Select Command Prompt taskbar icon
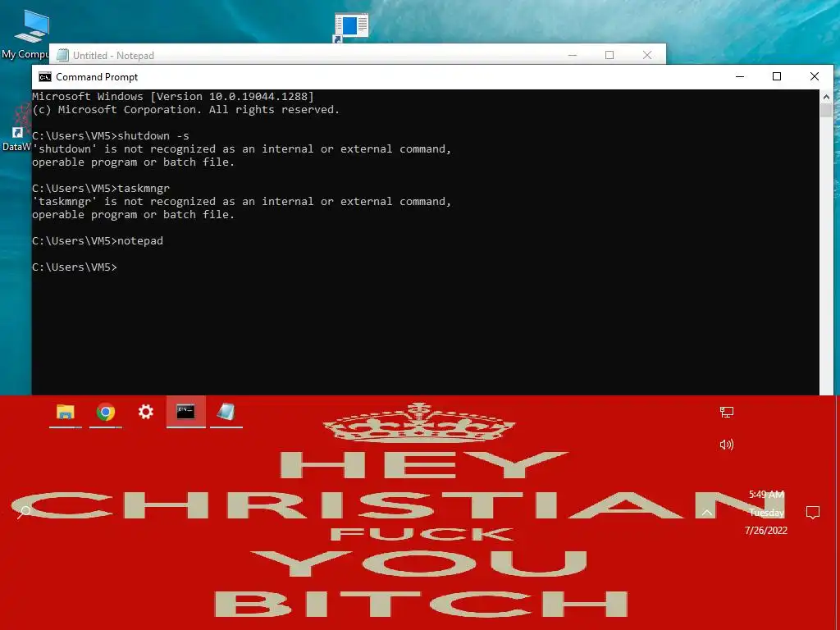 click(x=186, y=412)
